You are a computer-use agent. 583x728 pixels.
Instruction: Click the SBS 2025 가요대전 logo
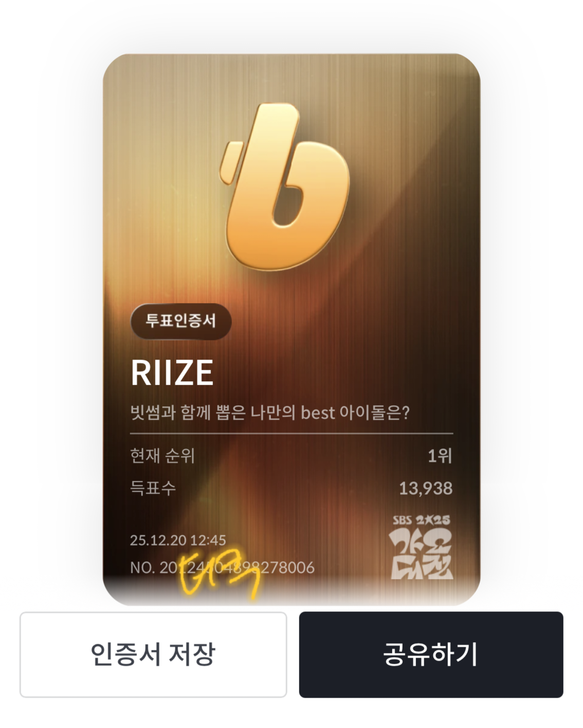point(422,548)
